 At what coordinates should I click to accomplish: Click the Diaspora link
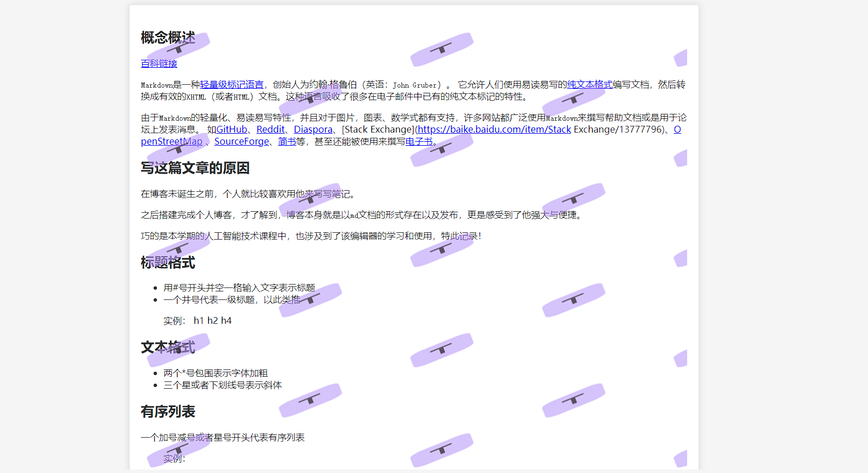pyautogui.click(x=313, y=129)
